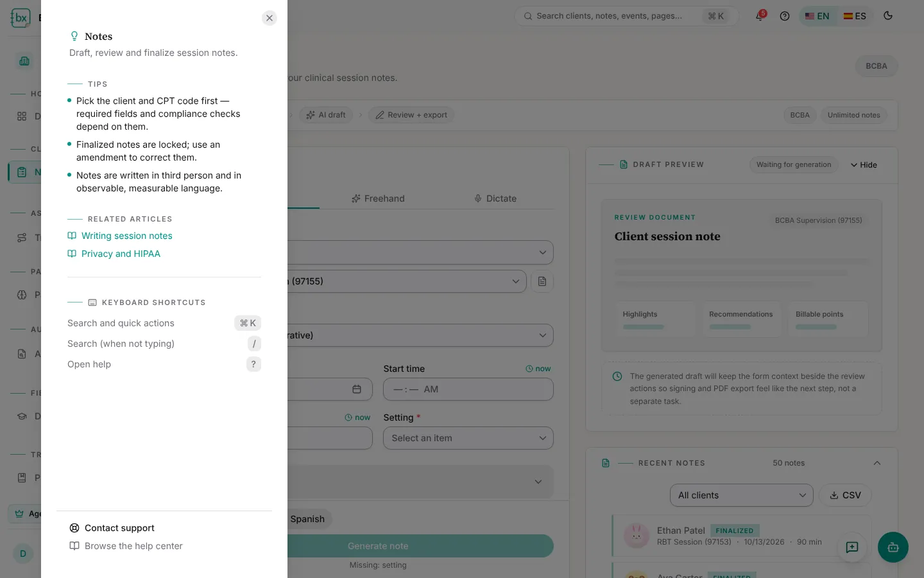Image resolution: width=924 pixels, height=578 pixels.
Task: Switch language to ES
Action: [x=855, y=16]
